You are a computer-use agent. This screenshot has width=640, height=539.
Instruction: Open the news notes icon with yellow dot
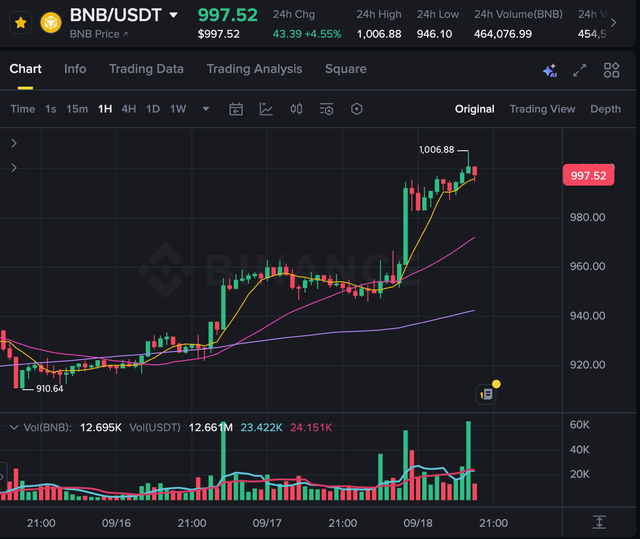tap(487, 394)
